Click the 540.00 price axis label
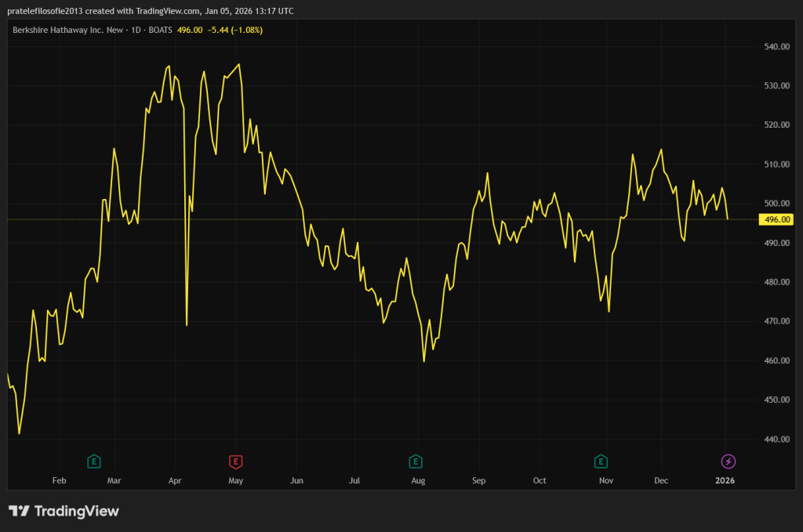The image size is (803, 532). tap(775, 47)
